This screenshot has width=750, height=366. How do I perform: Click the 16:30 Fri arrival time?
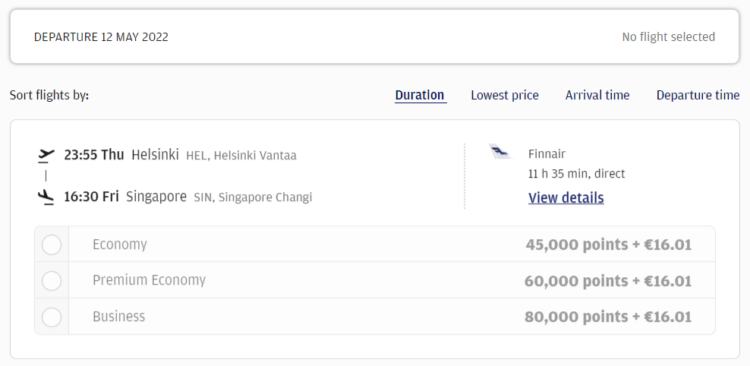(x=91, y=197)
